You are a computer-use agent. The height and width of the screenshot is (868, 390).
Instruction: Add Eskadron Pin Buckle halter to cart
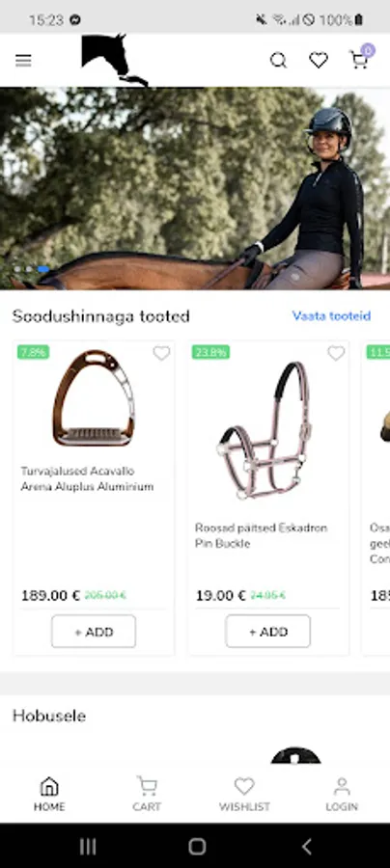pos(268,631)
